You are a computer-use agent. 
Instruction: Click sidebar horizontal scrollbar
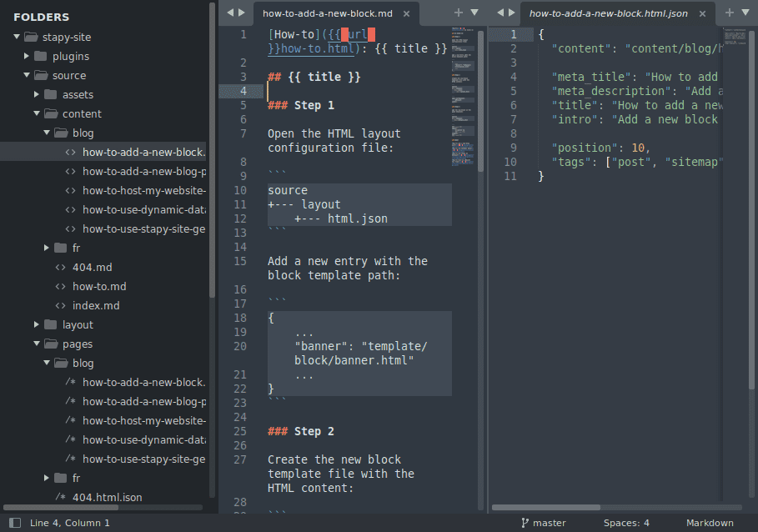point(61,507)
